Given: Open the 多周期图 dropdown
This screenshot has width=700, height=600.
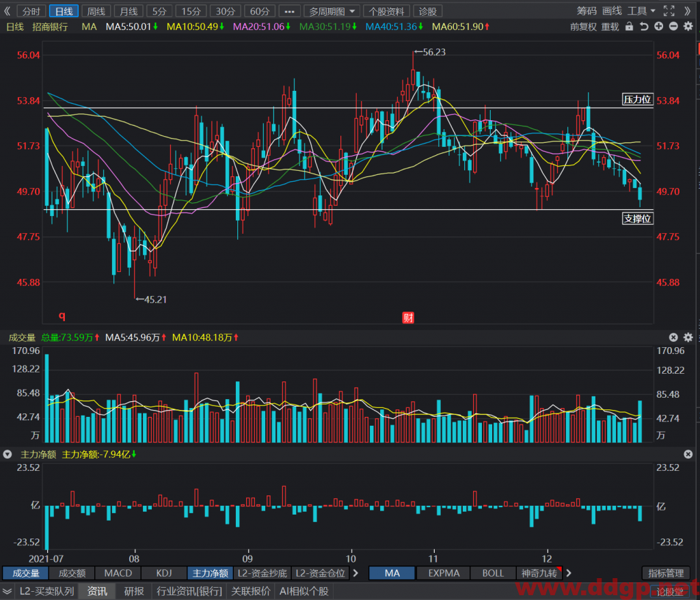Looking at the screenshot, I should pos(332,11).
